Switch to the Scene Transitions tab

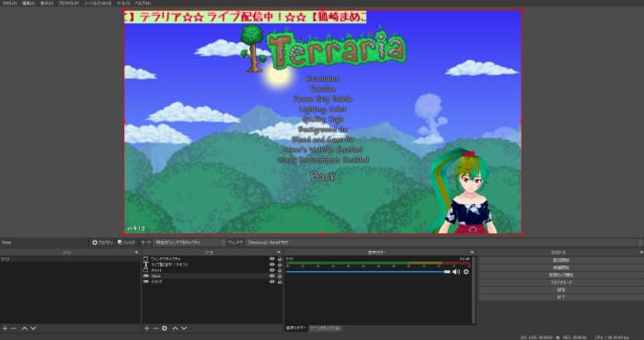tap(326, 328)
